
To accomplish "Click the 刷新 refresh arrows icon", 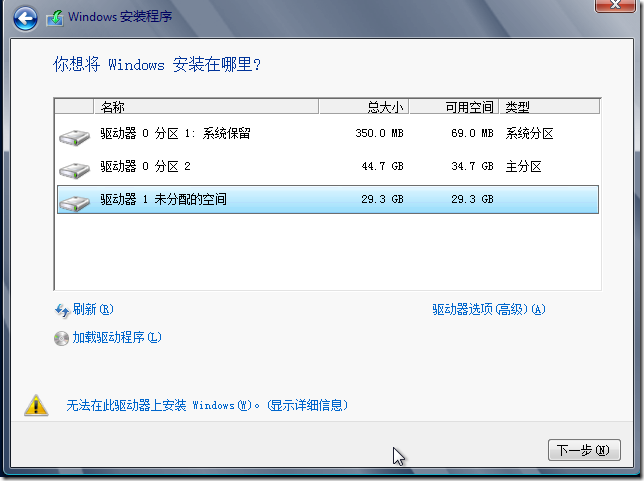I will (x=62, y=310).
